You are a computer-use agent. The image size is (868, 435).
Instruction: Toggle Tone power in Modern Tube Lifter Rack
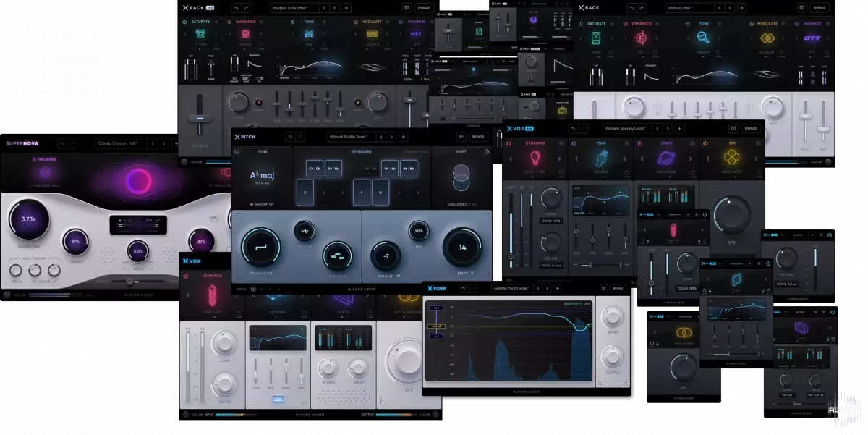(293, 22)
